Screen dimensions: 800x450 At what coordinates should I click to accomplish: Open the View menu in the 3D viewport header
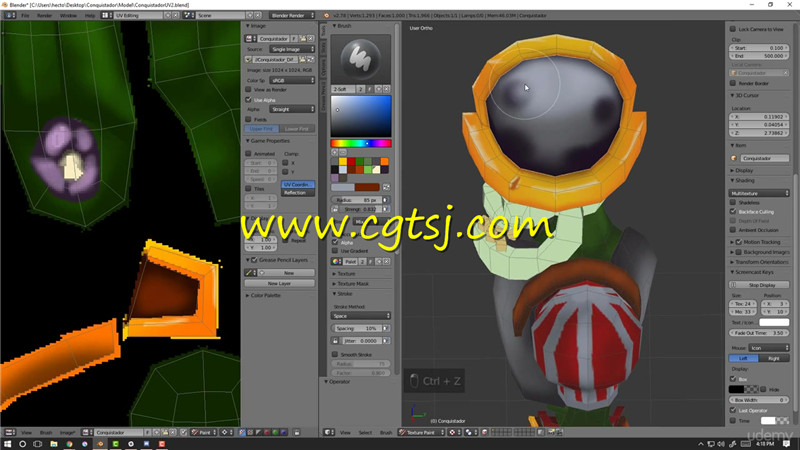(x=345, y=432)
